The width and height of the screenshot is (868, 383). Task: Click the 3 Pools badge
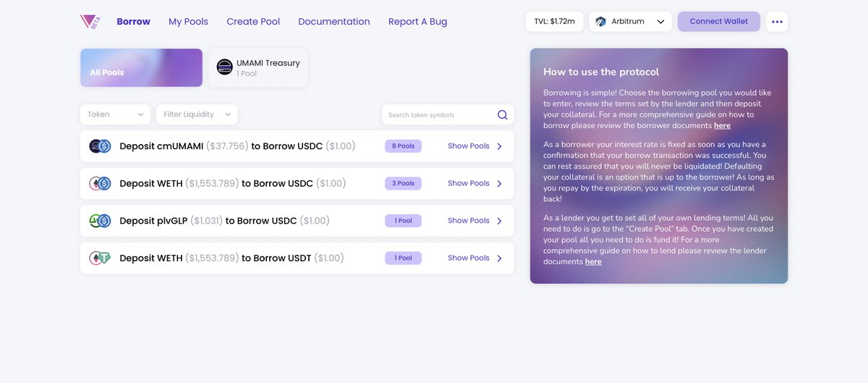403,183
